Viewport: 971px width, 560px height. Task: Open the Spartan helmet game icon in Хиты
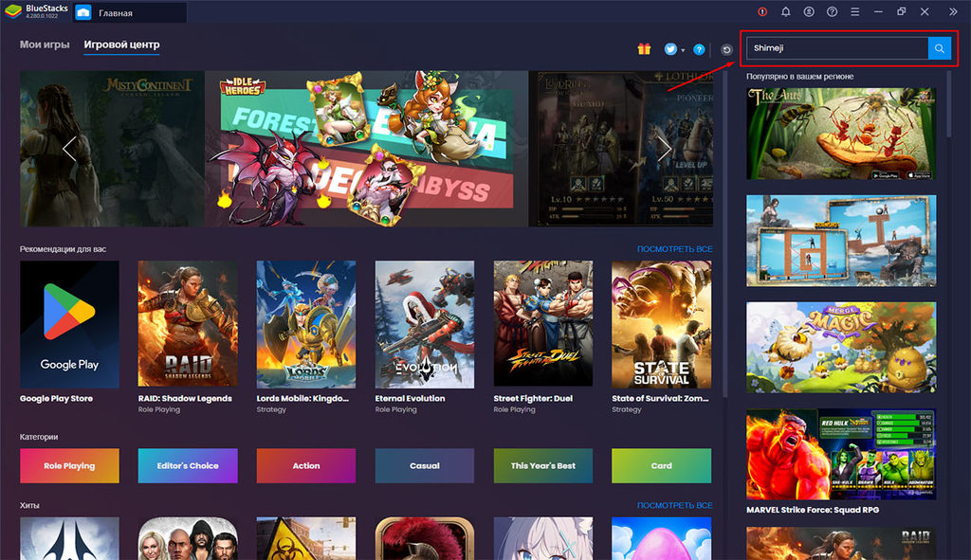425,538
